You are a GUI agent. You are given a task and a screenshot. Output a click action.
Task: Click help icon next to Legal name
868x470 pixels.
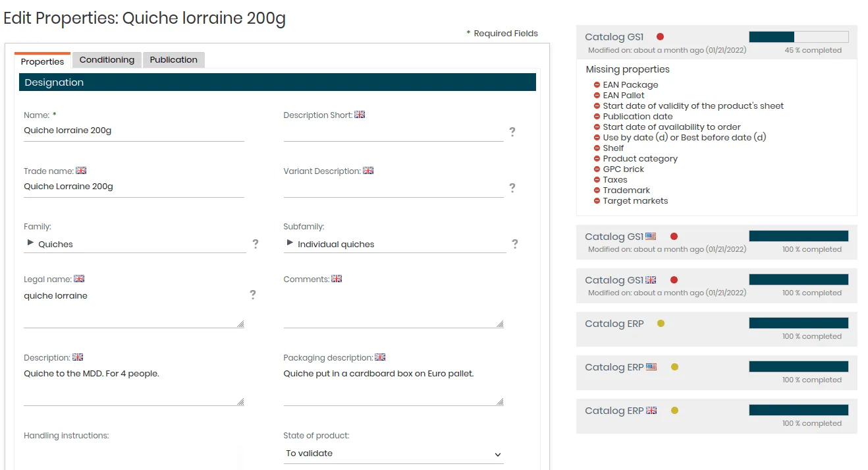253,295
